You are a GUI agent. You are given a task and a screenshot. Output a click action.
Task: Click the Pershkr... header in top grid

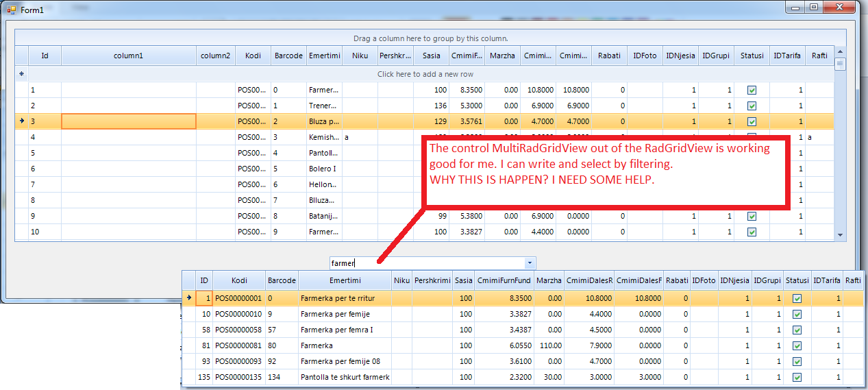pyautogui.click(x=395, y=56)
